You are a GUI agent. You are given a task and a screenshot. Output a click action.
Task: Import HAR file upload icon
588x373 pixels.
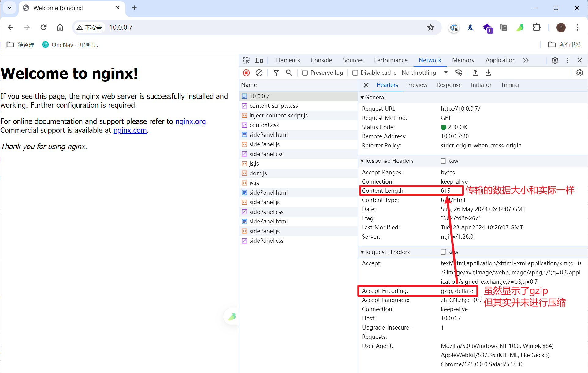coord(475,73)
